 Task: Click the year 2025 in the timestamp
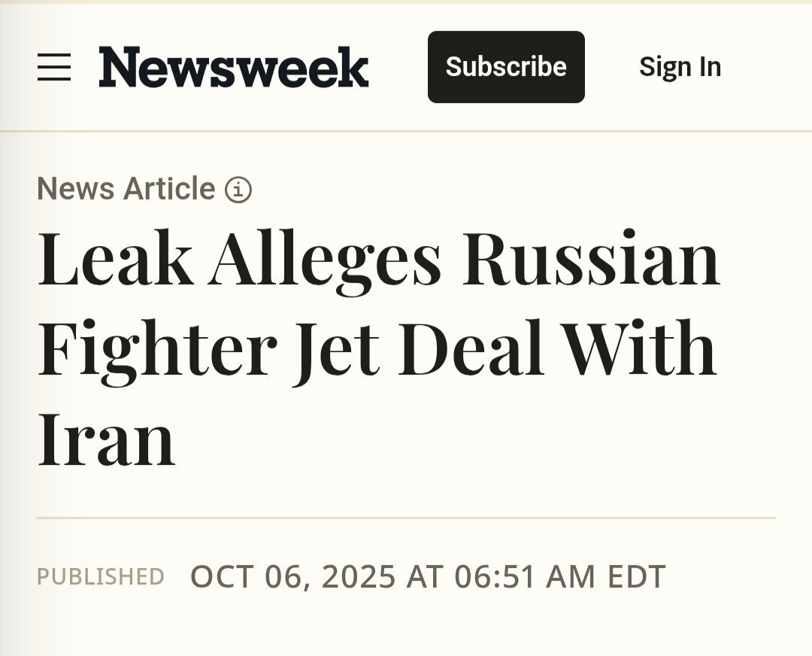[x=359, y=577]
